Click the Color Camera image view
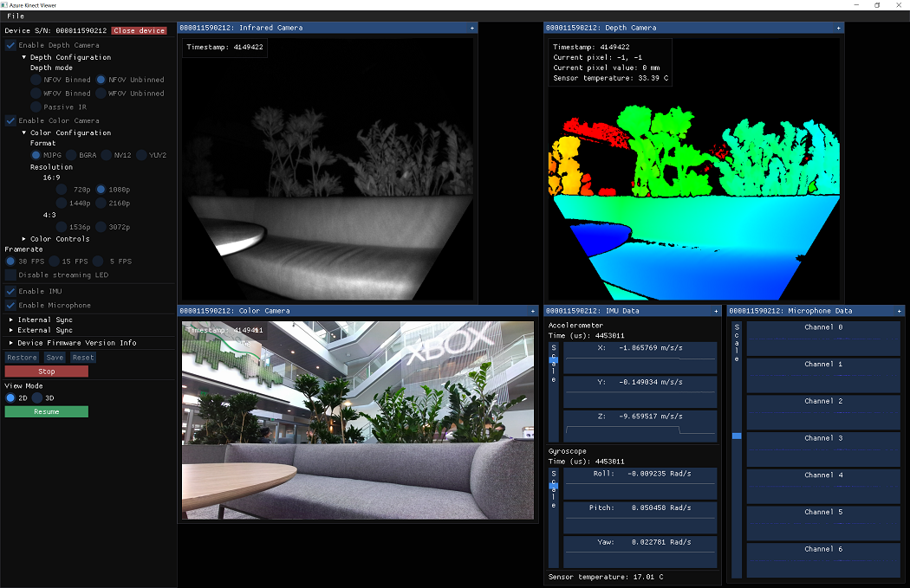This screenshot has width=910, height=588. click(x=357, y=420)
